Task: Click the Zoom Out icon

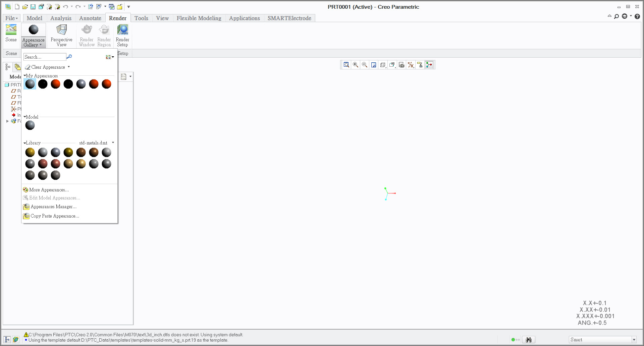Action: pyautogui.click(x=365, y=65)
